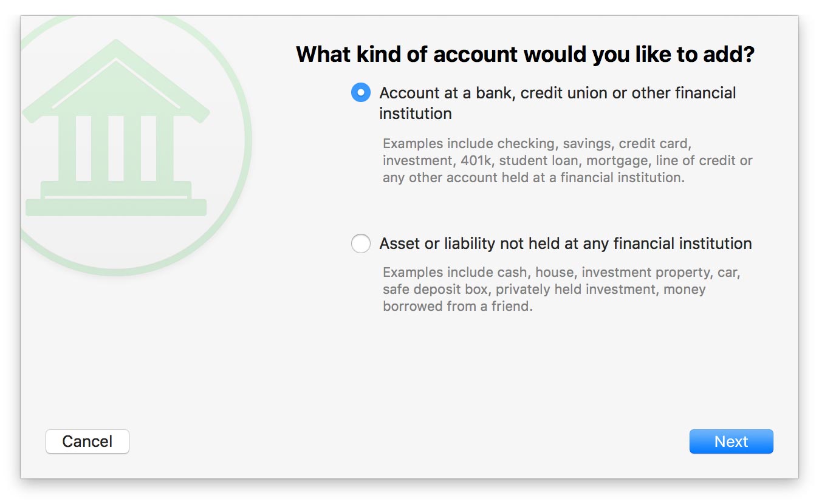This screenshot has width=819, height=504.
Task: Click the "Examples include checking, savings" line
Action: [x=537, y=144]
